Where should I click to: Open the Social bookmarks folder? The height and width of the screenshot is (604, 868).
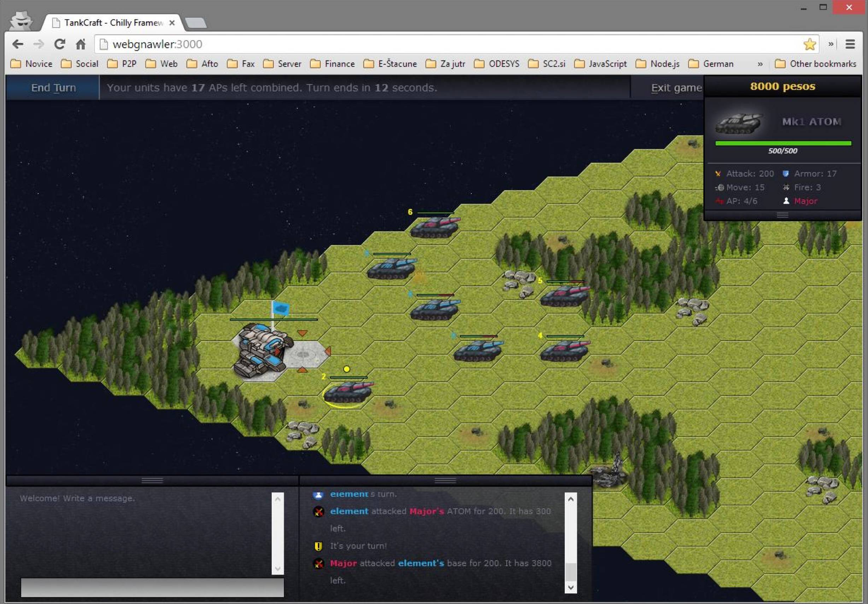click(x=80, y=64)
